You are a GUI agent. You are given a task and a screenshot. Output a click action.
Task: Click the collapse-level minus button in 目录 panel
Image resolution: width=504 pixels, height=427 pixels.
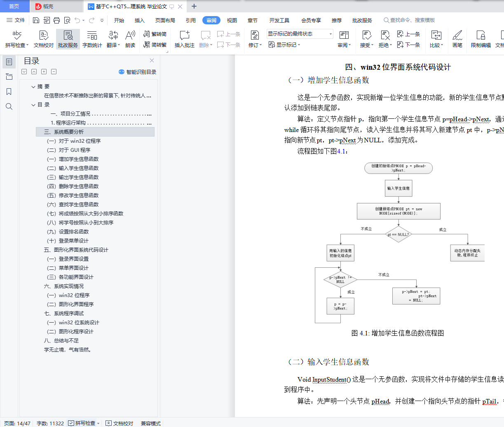[x=54, y=72]
